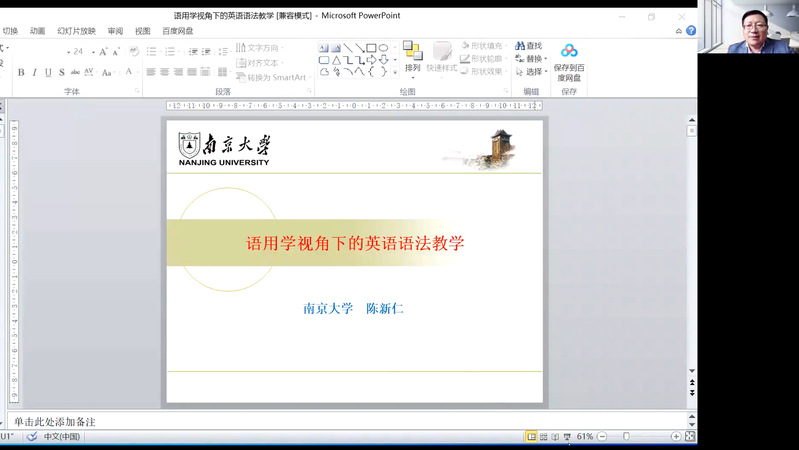The width and height of the screenshot is (799, 450).
Task: Switch to Slide Sorter view
Action: click(544, 437)
